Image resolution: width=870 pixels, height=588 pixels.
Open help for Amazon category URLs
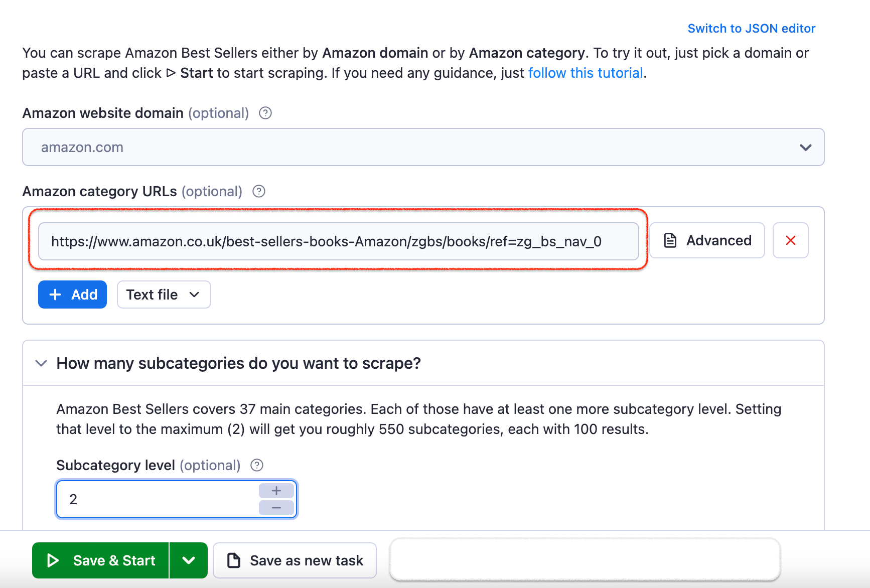tap(258, 191)
